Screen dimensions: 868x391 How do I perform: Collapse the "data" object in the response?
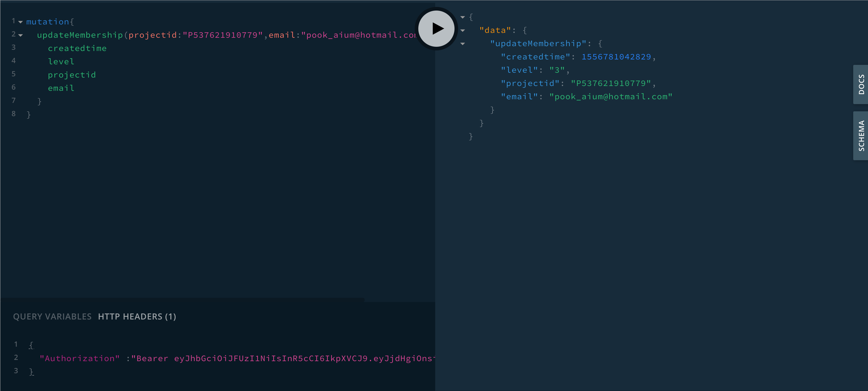tap(463, 30)
